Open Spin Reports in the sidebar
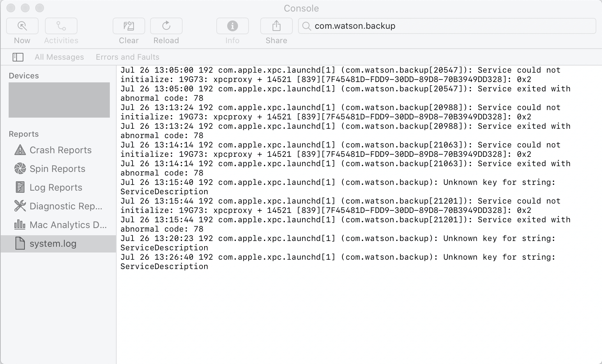Image resolution: width=602 pixels, height=364 pixels. (x=57, y=169)
